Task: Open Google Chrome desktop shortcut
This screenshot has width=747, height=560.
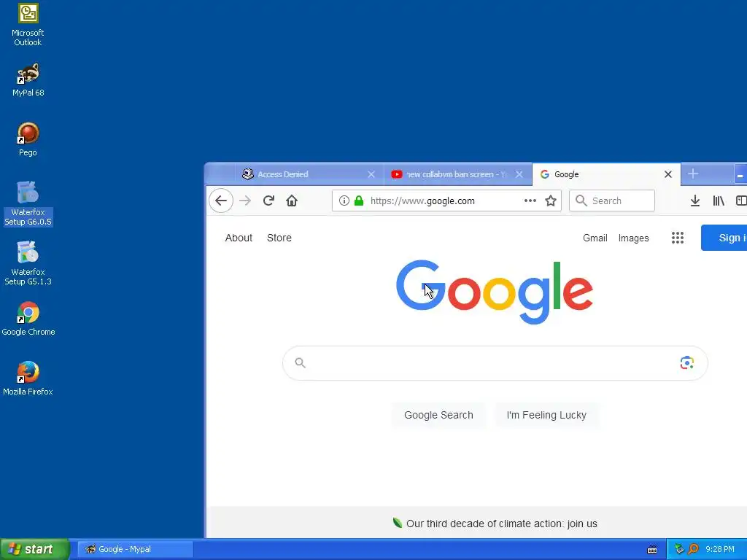Action: pos(28,319)
